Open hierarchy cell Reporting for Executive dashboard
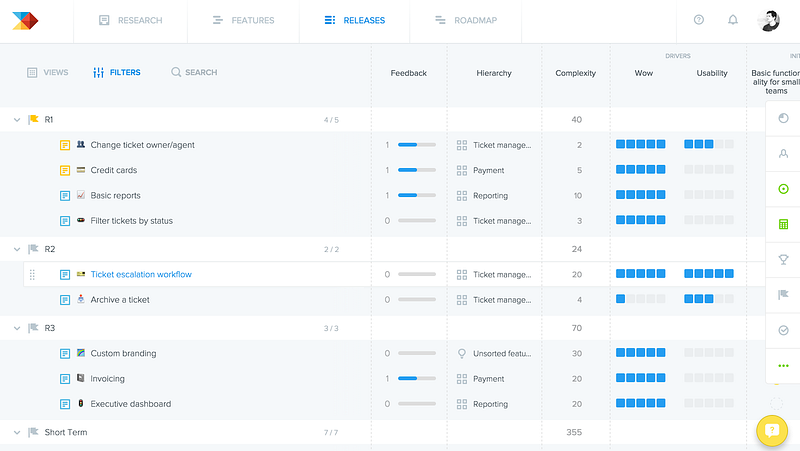 coord(482,404)
